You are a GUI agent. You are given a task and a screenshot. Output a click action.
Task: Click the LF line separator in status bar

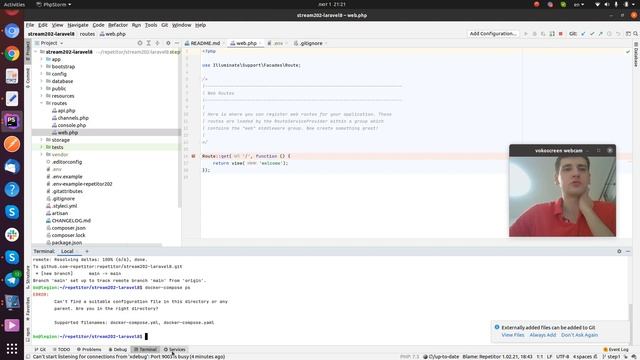(549, 356)
